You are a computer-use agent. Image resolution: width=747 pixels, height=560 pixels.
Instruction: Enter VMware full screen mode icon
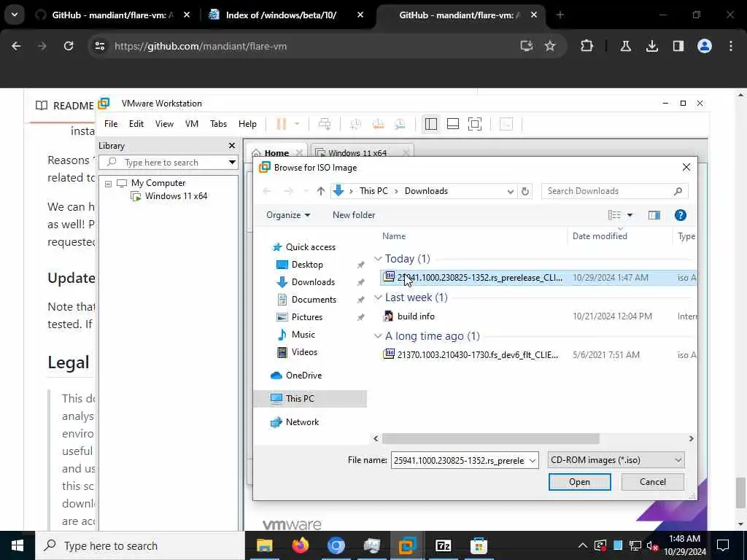(474, 124)
